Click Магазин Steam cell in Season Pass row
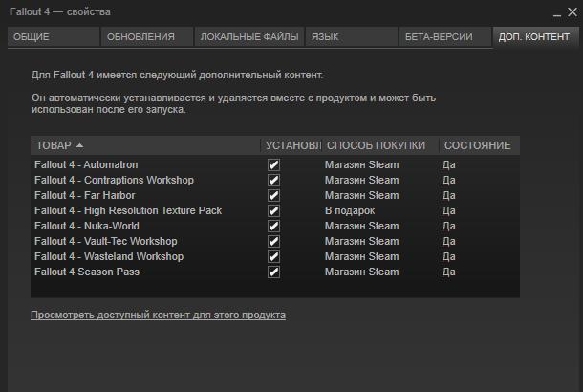This screenshot has width=583, height=392. (x=362, y=272)
